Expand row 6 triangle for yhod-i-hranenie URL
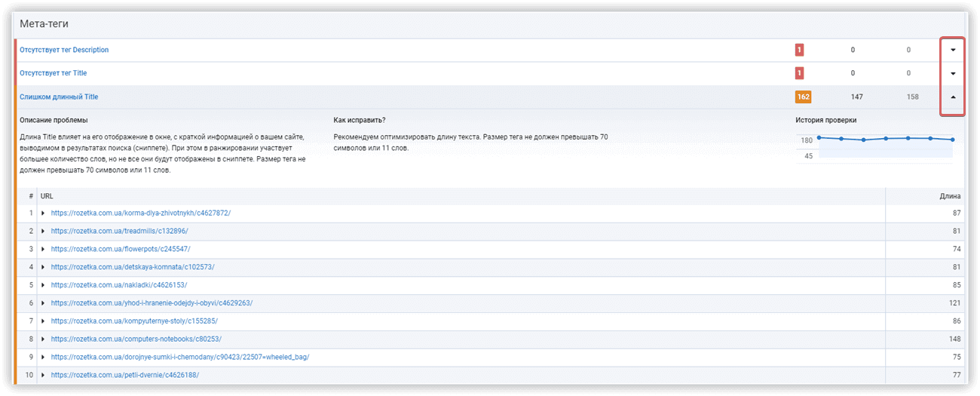 click(44, 302)
